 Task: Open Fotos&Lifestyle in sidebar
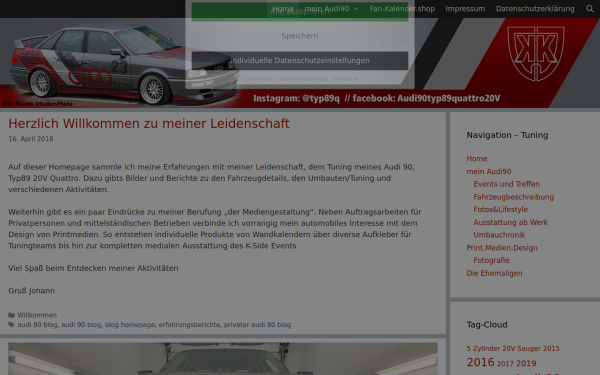pos(501,210)
